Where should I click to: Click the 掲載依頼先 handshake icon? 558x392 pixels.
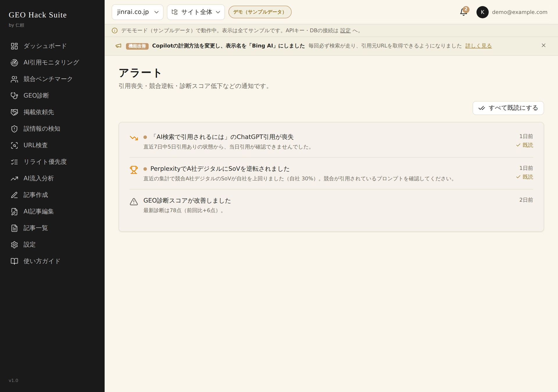click(14, 112)
